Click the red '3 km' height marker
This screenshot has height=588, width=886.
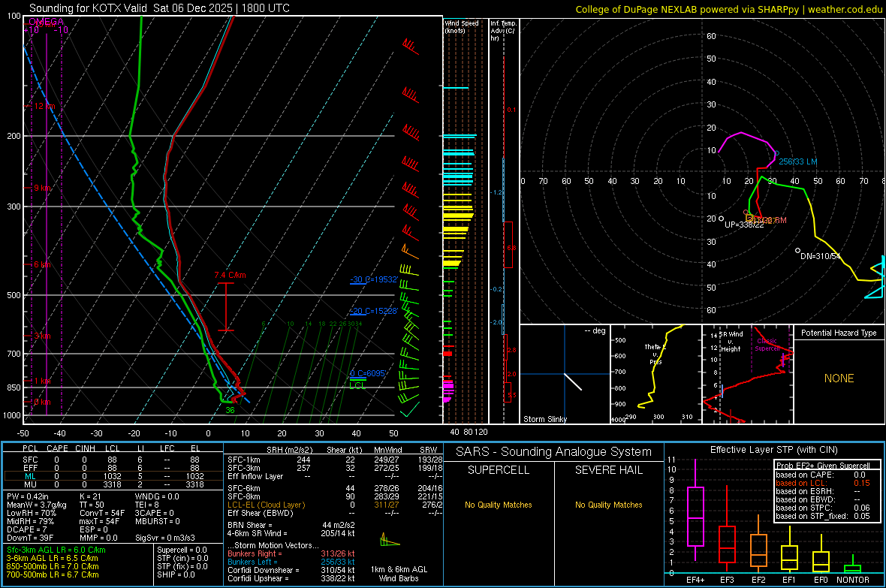(42, 336)
